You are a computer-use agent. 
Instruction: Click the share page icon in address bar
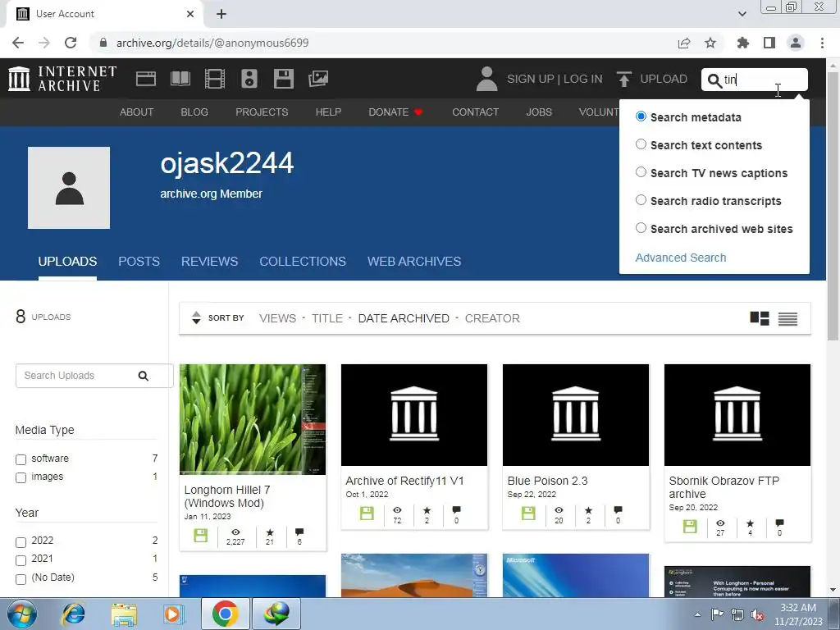(x=684, y=43)
